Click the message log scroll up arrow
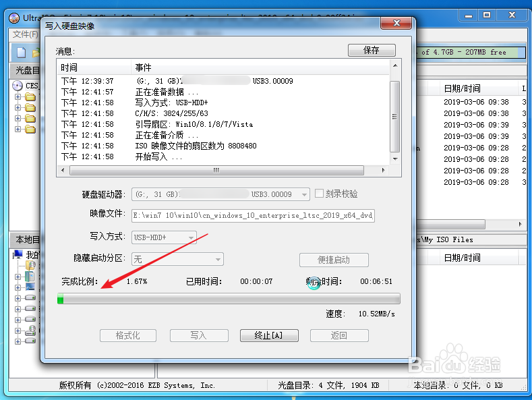This screenshot has width=532, height=400. [395, 65]
